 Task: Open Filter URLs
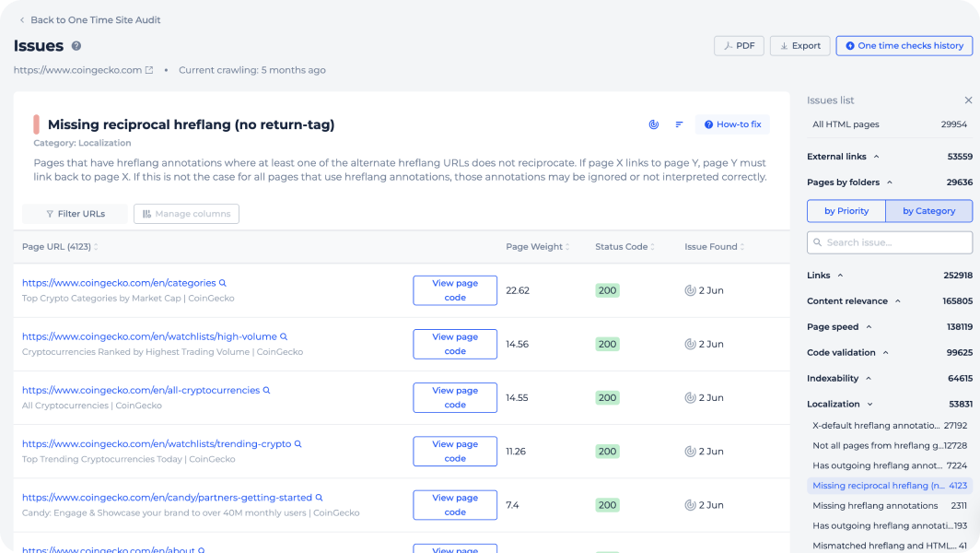click(x=75, y=214)
